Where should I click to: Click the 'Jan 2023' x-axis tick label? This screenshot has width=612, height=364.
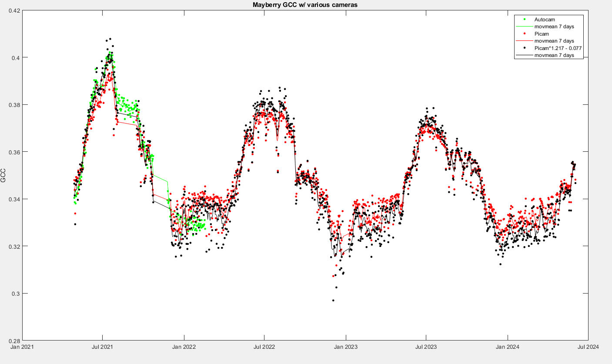point(346,347)
